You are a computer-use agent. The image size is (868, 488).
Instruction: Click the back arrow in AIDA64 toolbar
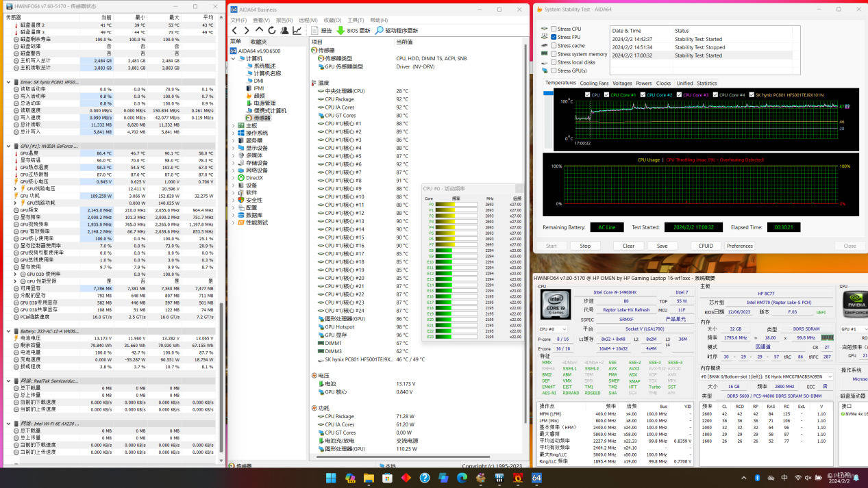pyautogui.click(x=235, y=31)
